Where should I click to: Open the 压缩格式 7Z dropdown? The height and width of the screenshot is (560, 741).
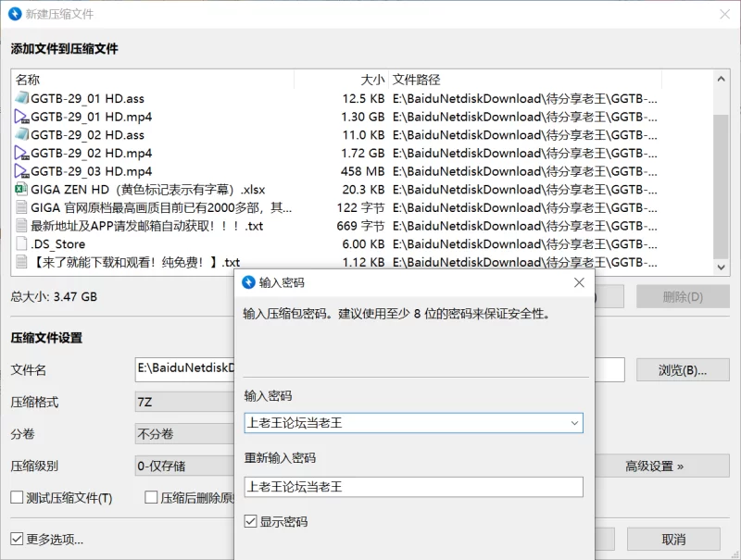tap(183, 403)
